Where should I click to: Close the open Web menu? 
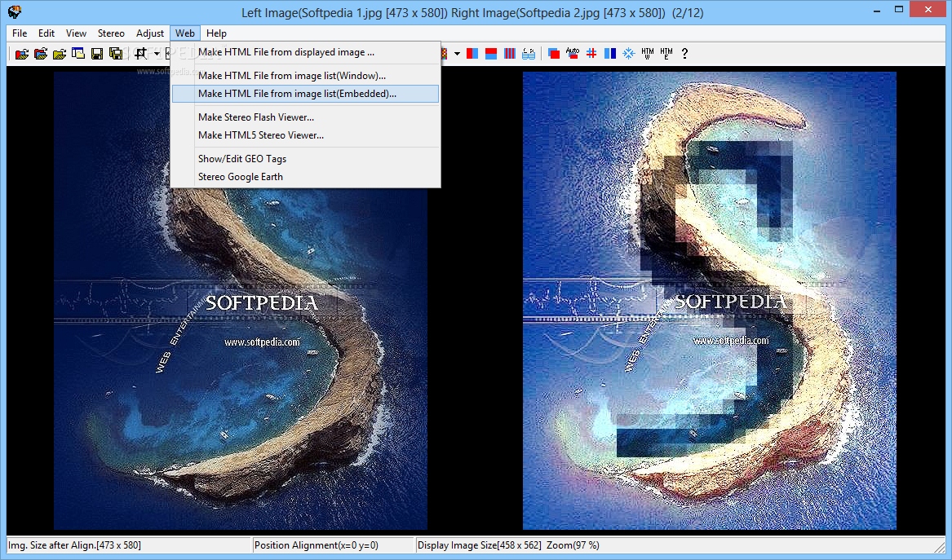(x=185, y=33)
